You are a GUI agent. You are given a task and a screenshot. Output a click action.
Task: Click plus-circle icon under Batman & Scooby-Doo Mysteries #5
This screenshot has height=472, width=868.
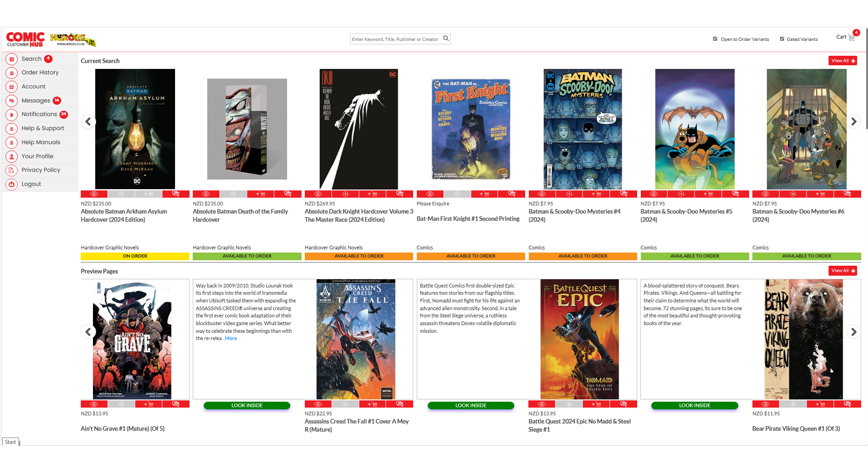[681, 194]
